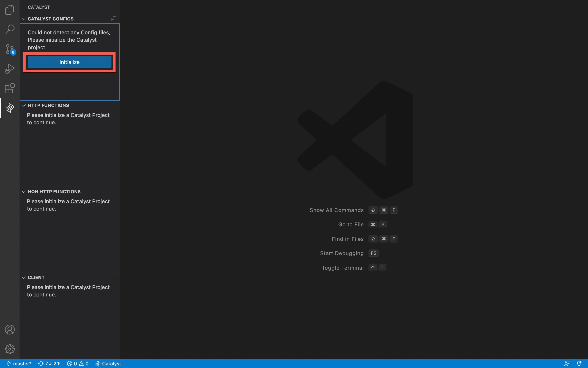This screenshot has height=368, width=588.
Task: Synchronize changes 7 down 2 up
Action: 49,364
